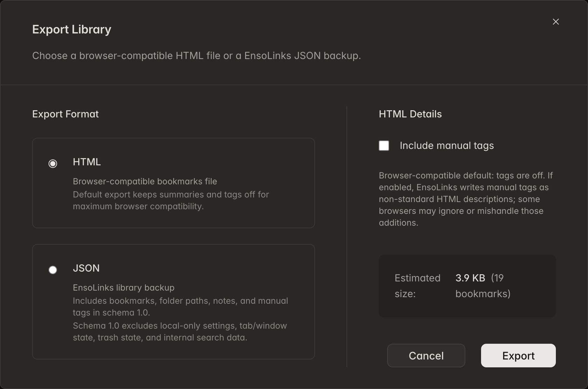Image resolution: width=588 pixels, height=389 pixels.
Task: Click the 'HTML' option title
Action: point(87,162)
